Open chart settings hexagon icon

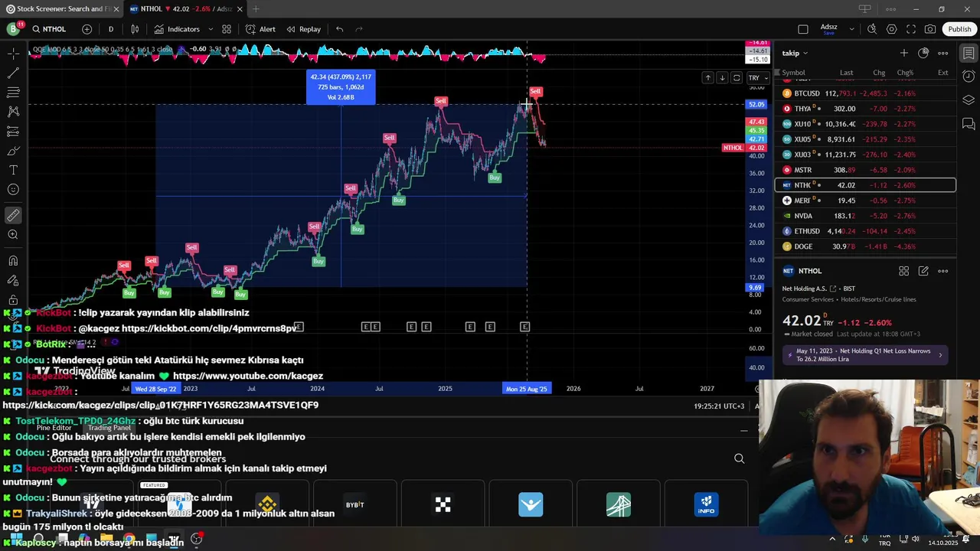[x=892, y=29]
